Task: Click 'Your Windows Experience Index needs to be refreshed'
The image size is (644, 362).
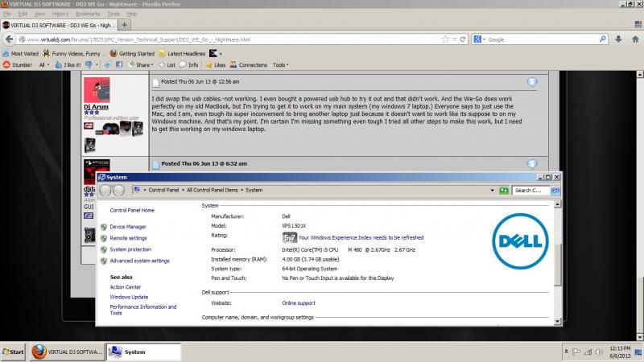Action: tap(361, 237)
